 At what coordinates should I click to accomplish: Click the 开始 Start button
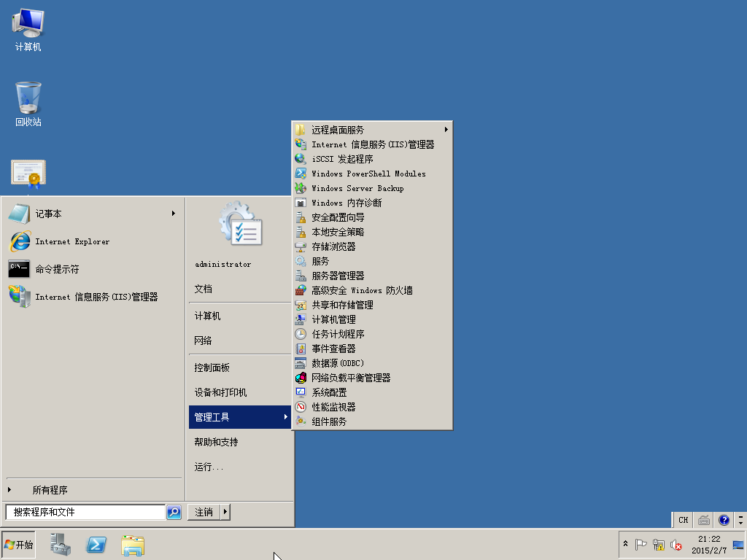point(18,545)
